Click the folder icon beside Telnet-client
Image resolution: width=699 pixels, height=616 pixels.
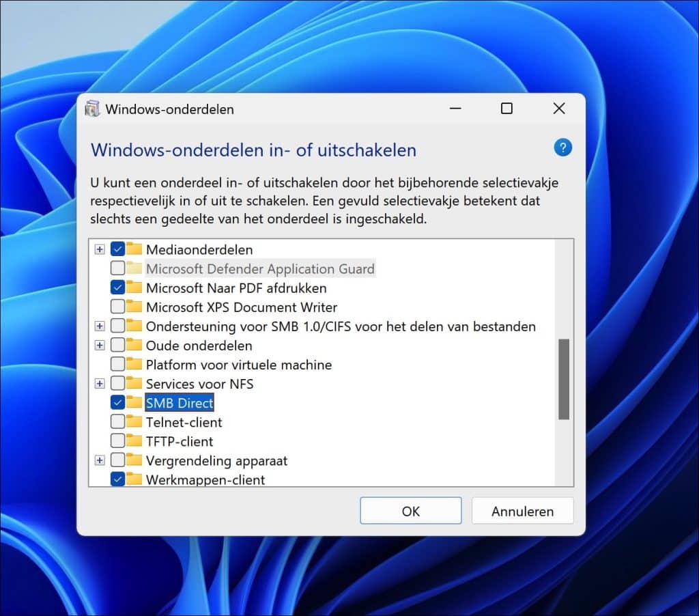click(134, 421)
